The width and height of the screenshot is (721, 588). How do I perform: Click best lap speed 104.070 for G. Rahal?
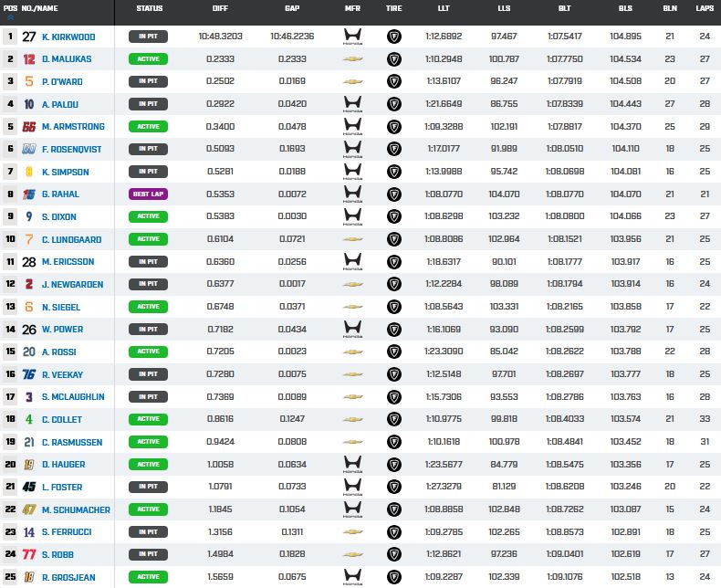tap(625, 194)
